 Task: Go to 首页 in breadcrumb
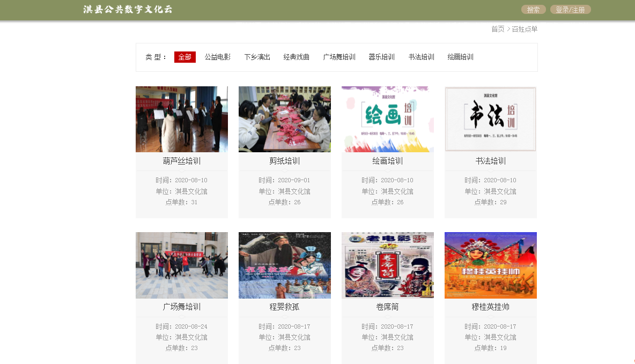click(x=498, y=29)
